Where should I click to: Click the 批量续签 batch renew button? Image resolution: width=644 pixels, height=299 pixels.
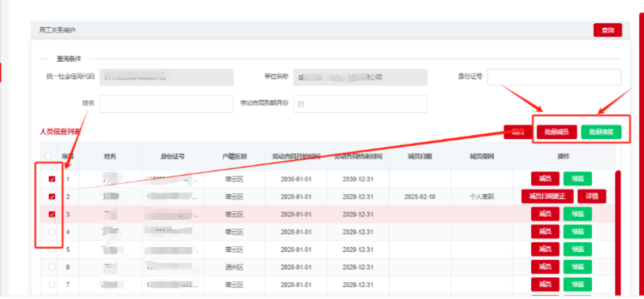pyautogui.click(x=601, y=132)
